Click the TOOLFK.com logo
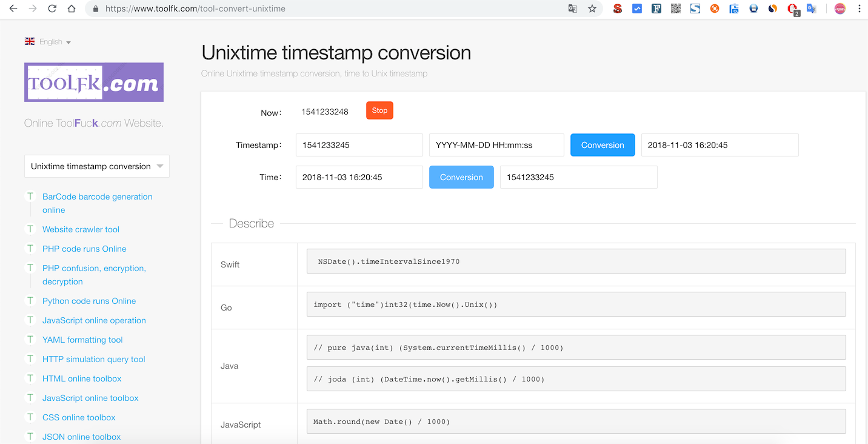868x444 pixels. click(93, 81)
